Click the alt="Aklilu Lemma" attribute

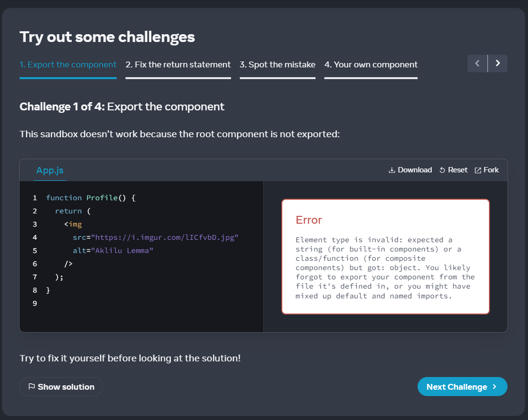click(113, 251)
